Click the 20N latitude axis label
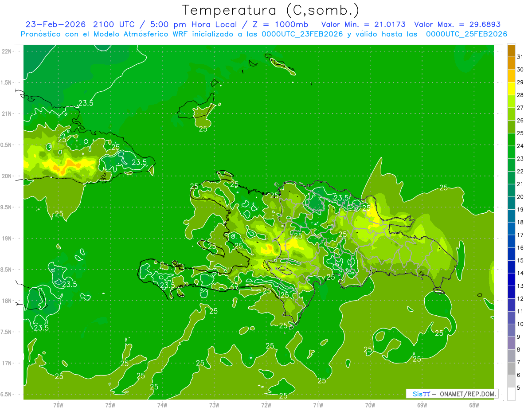 7,176
